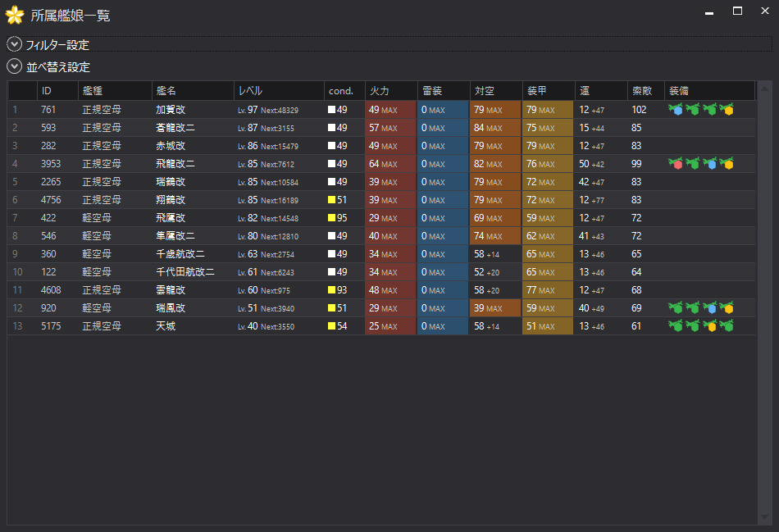779x532 pixels.
Task: Select ship name 天城
Action: tap(166, 326)
